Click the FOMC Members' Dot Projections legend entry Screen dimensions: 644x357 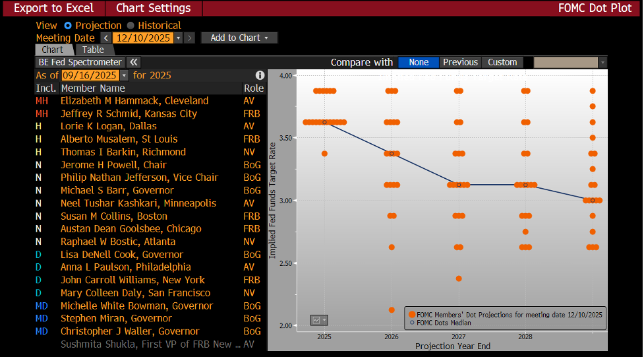click(506, 315)
